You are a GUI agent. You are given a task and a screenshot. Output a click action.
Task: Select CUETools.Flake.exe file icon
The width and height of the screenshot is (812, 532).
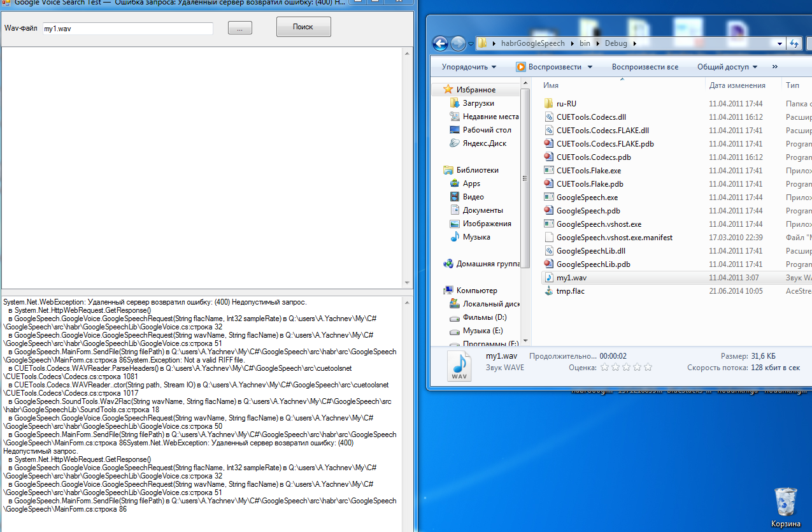[549, 170]
